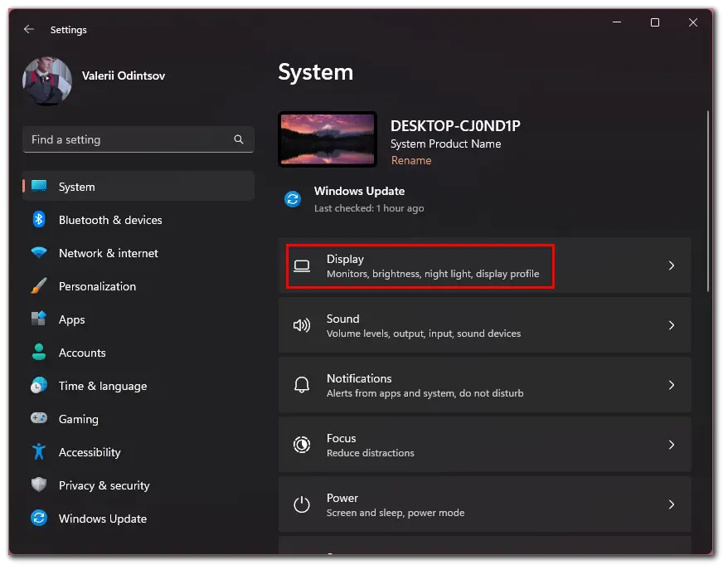Click the Personalization paintbrush icon
Screen dimensions: 728x570
point(39,285)
